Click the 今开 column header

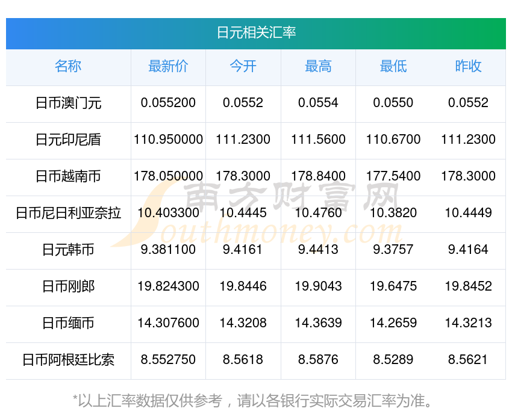[243, 66]
